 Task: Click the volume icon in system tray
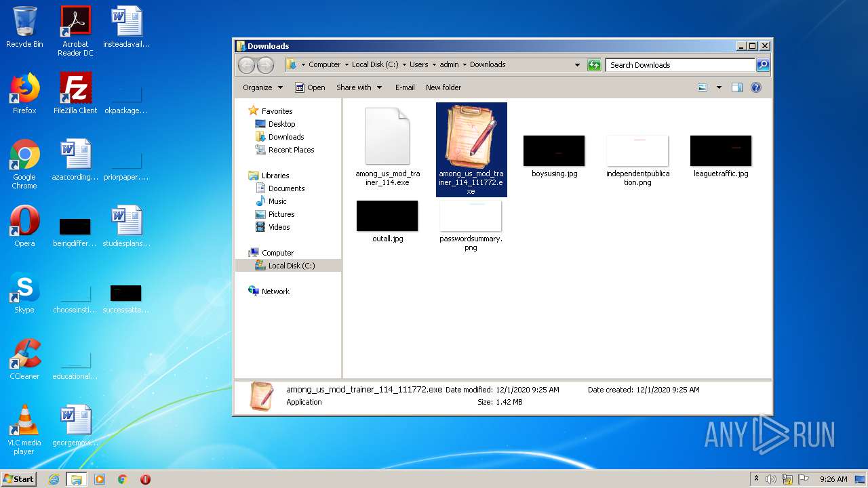(x=771, y=479)
